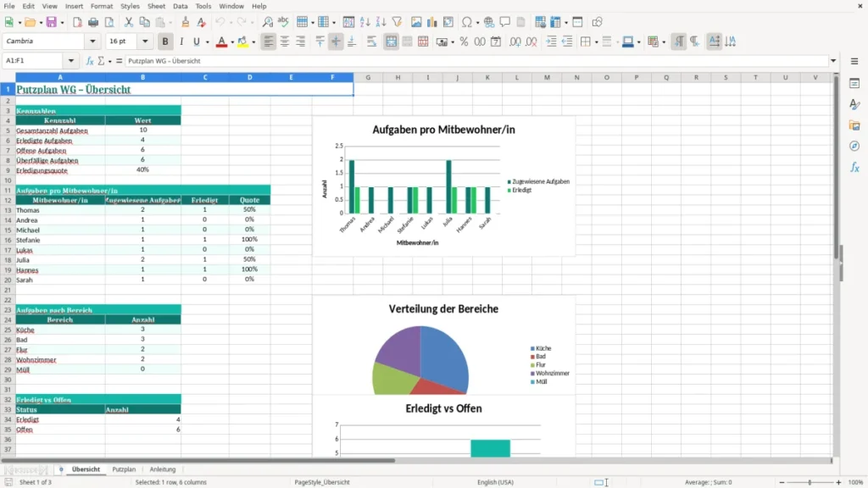The image size is (868, 488).
Task: Insert a hyperlink
Action: 489,22
